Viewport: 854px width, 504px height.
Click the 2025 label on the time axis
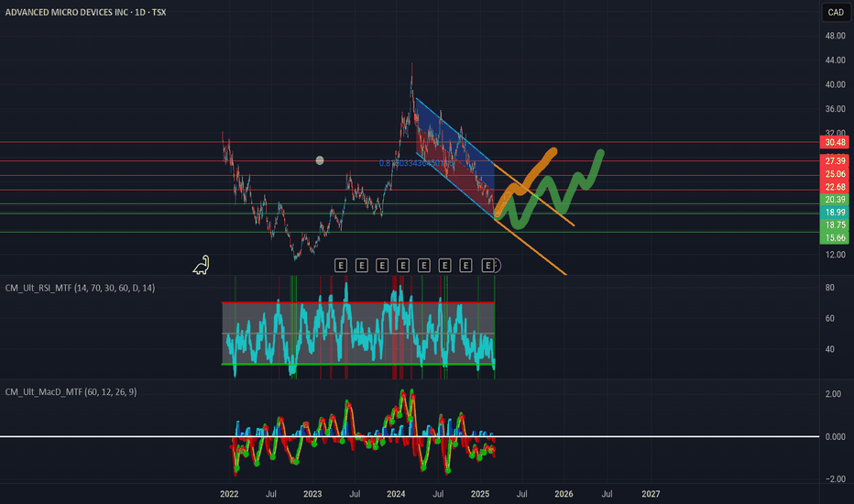(x=480, y=494)
